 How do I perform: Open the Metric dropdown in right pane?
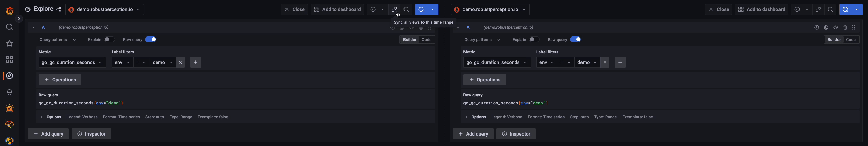tap(497, 62)
